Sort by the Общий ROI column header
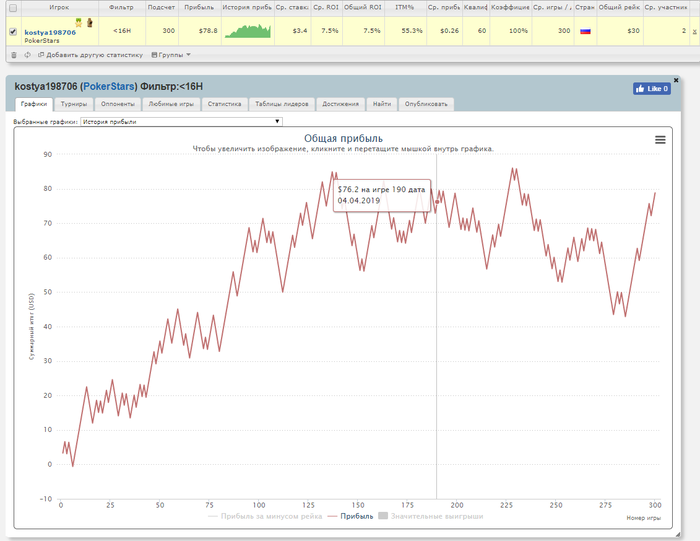The height and width of the screenshot is (541, 700). pos(362,8)
